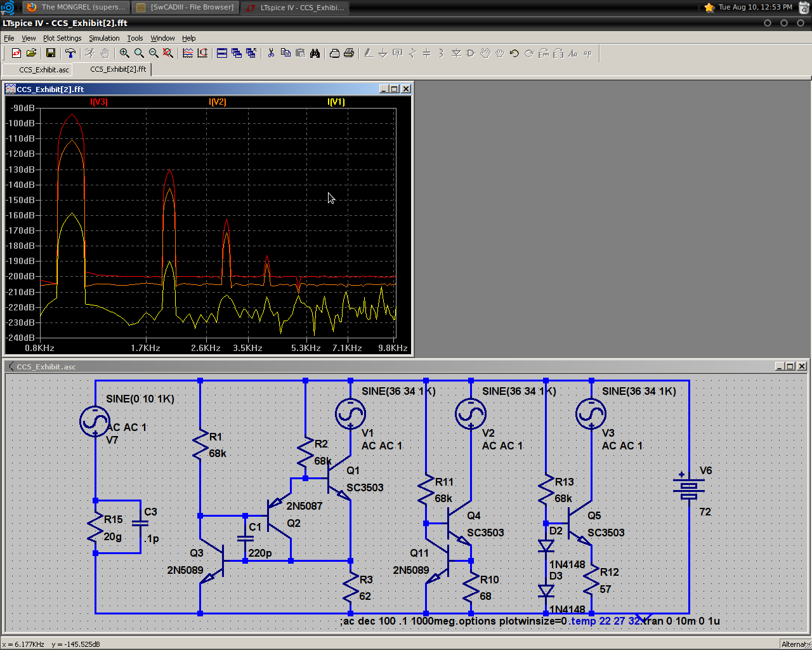Click the Paste clipboard icon
812x650 pixels.
click(300, 53)
